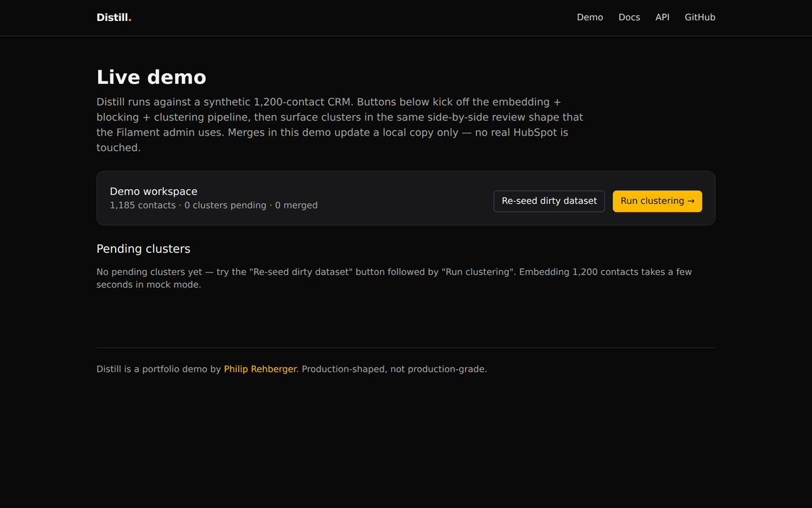Select the Live demo heading

(x=152, y=77)
